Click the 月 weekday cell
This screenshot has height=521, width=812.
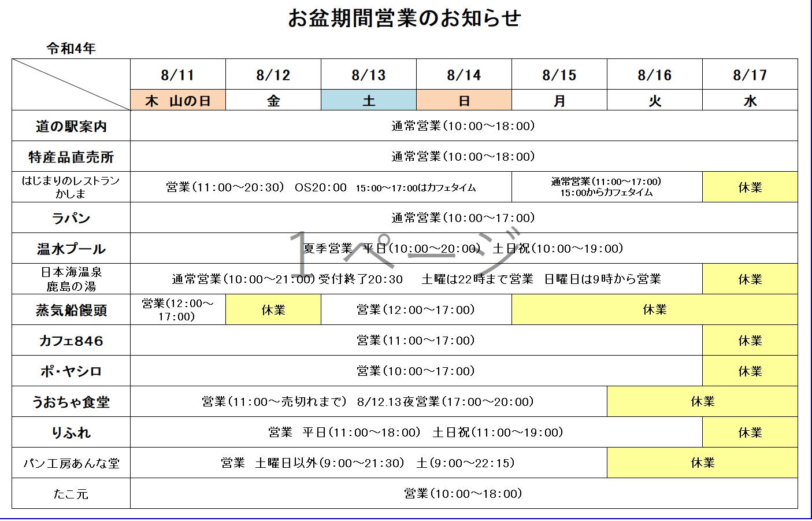tap(559, 100)
